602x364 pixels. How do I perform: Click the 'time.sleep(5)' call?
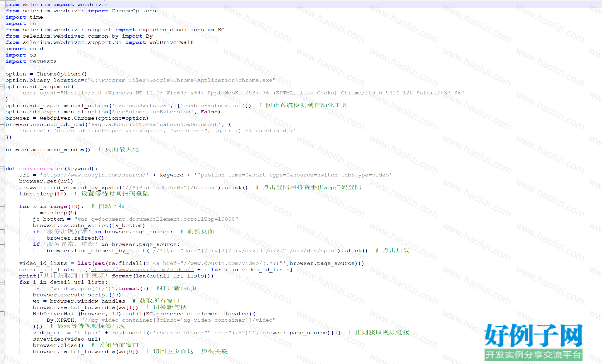55,213
